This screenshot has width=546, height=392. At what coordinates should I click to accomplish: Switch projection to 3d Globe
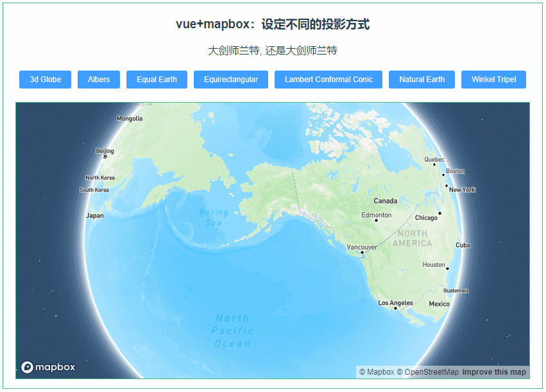(46, 80)
